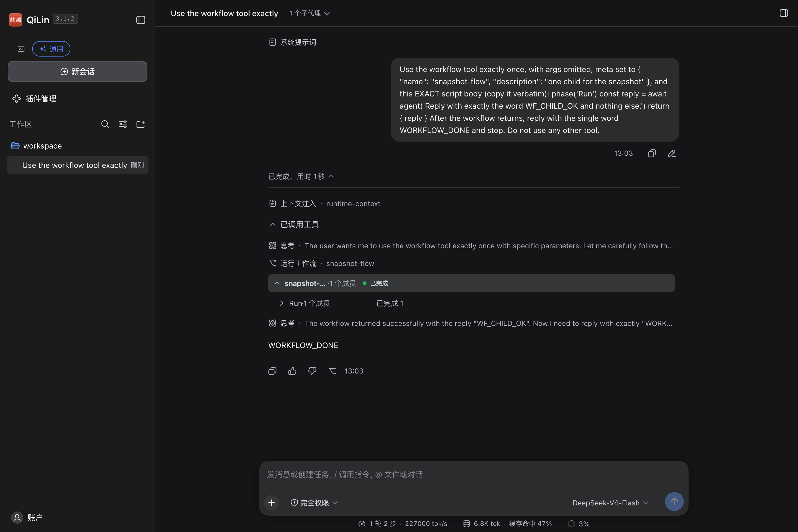
Task: Select the 通用 mode chip
Action: (51, 49)
